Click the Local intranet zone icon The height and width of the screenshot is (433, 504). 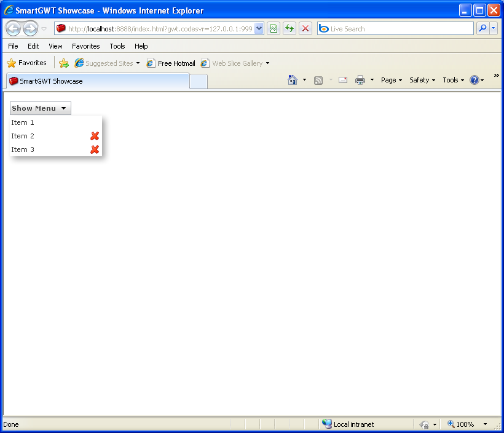pyautogui.click(x=327, y=424)
